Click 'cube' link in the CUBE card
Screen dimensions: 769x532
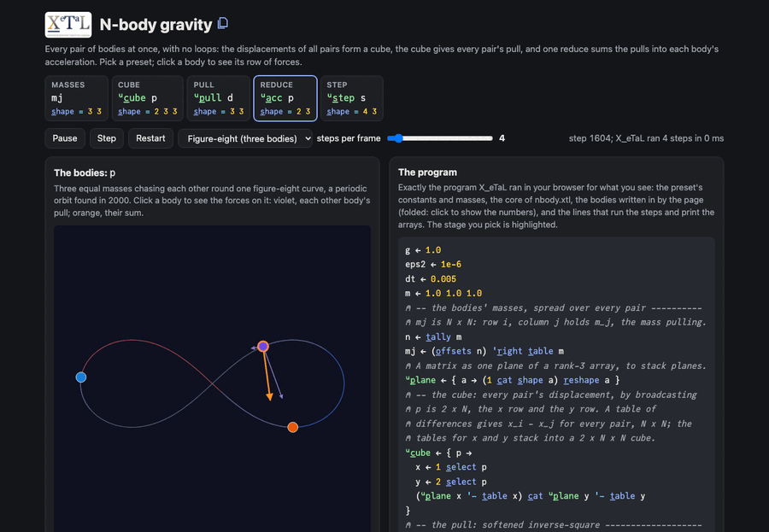click(x=132, y=97)
